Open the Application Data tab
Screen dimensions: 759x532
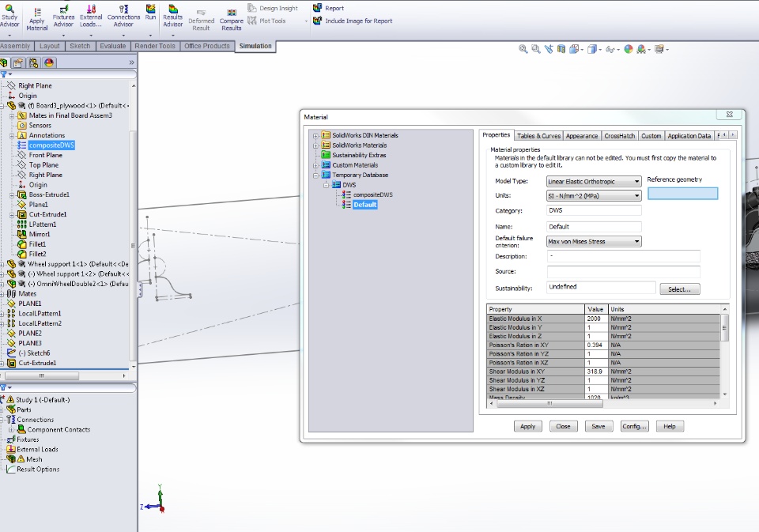pos(689,136)
